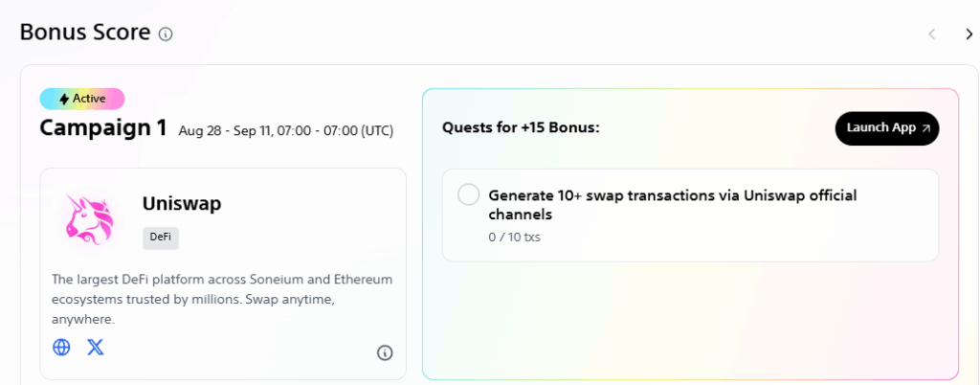The height and width of the screenshot is (385, 980).
Task: Click the info icon beside Bonus Score
Action: tap(165, 34)
